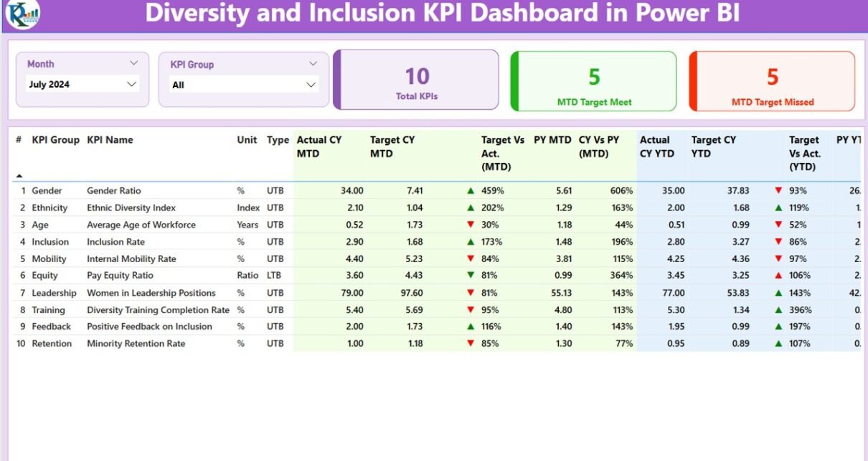This screenshot has width=868, height=461.
Task: Click the Total KPIs card
Action: 416,80
